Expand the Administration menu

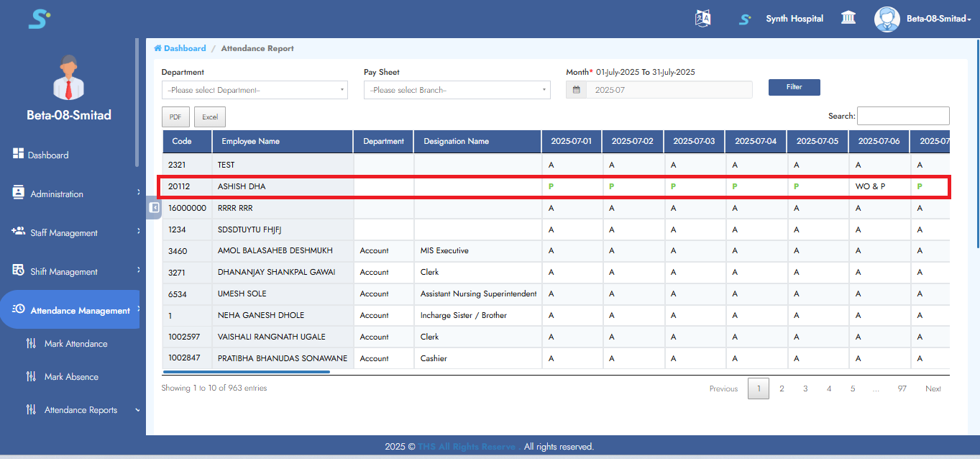(57, 194)
